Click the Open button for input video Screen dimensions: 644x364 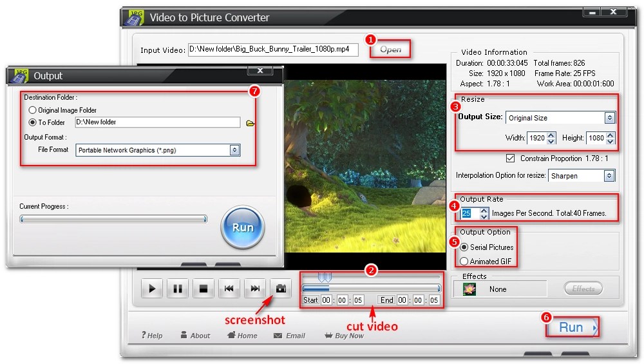pyautogui.click(x=390, y=50)
